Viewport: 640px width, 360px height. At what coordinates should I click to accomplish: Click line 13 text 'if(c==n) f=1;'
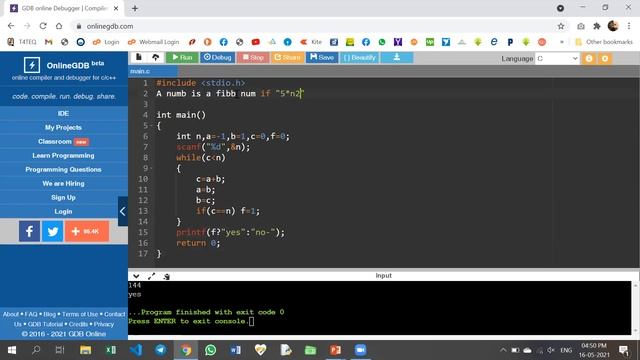[228, 211]
